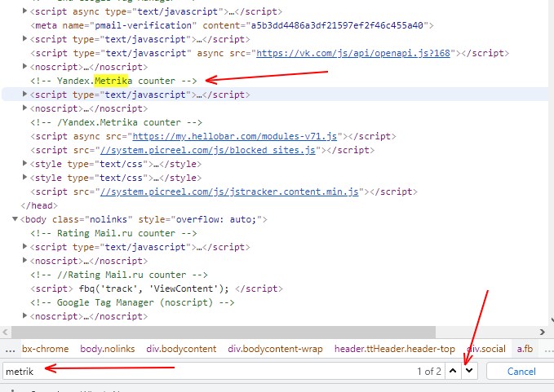Show hidden breadcrumbs via the ellipsis button
The image size is (554, 392).
(x=9, y=349)
